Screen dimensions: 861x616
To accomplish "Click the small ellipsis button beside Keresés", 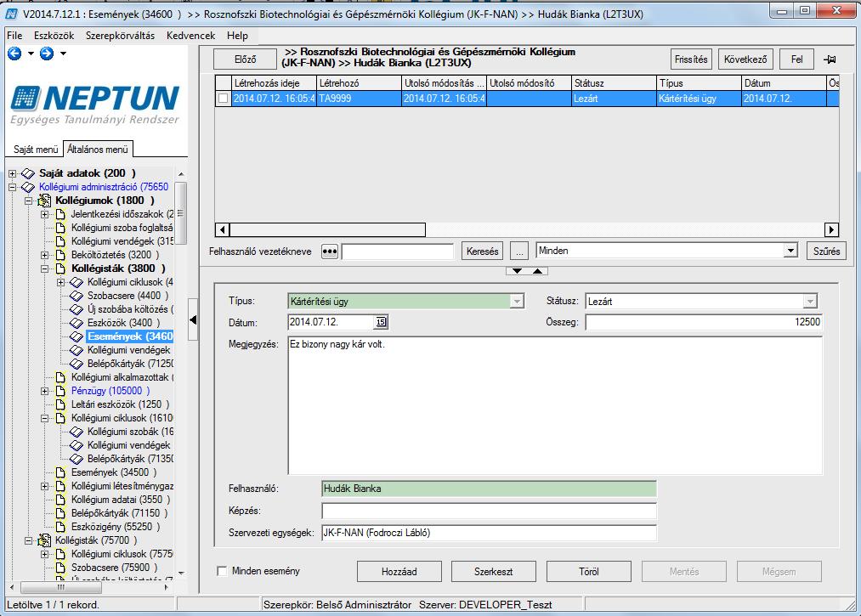I will pyautogui.click(x=519, y=251).
